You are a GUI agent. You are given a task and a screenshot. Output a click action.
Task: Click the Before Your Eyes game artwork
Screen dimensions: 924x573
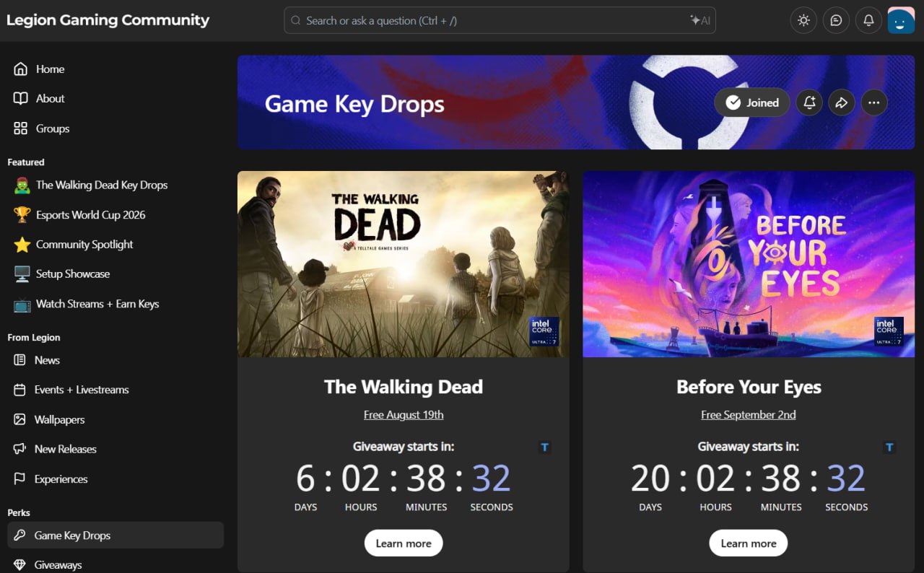click(749, 264)
